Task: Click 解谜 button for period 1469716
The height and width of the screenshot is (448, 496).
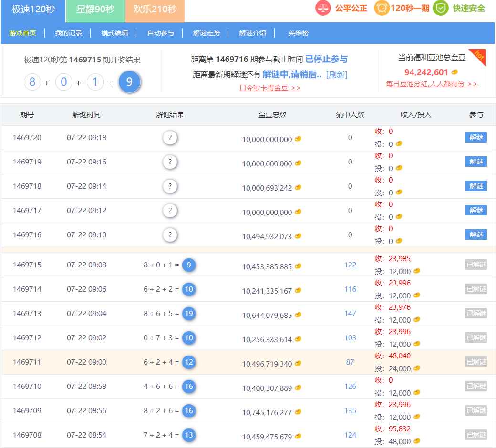Action: point(476,234)
